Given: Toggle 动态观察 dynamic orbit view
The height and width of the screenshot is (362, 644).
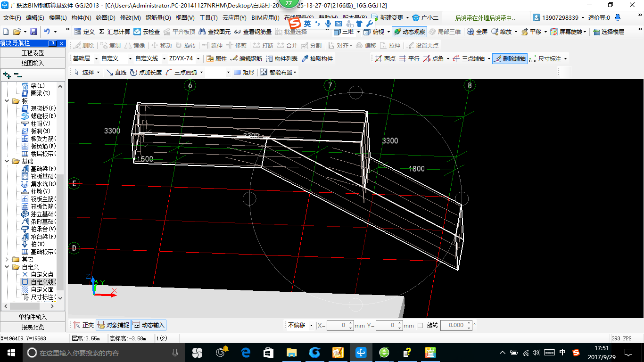Looking at the screenshot, I should tap(409, 32).
